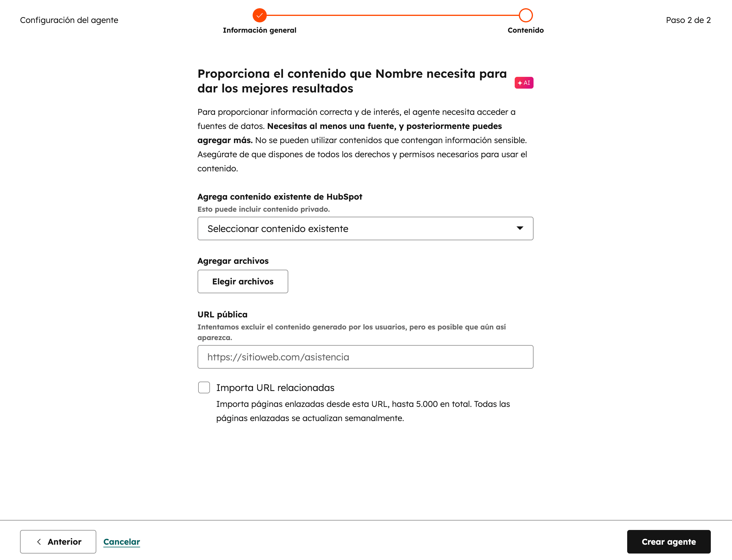Viewport: 732px width, 560px height.
Task: Click the sparkle symbol in the AI badge
Action: (520, 83)
